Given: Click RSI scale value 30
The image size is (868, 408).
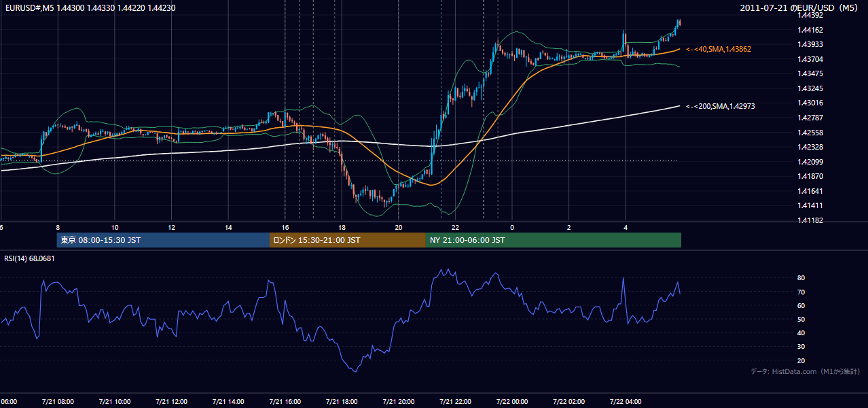Looking at the screenshot, I should click(x=801, y=347).
